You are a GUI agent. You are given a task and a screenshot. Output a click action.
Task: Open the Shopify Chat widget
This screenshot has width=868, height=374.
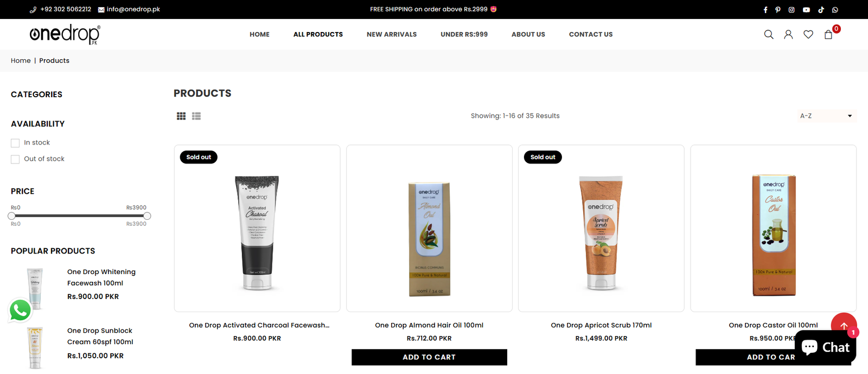point(825,347)
